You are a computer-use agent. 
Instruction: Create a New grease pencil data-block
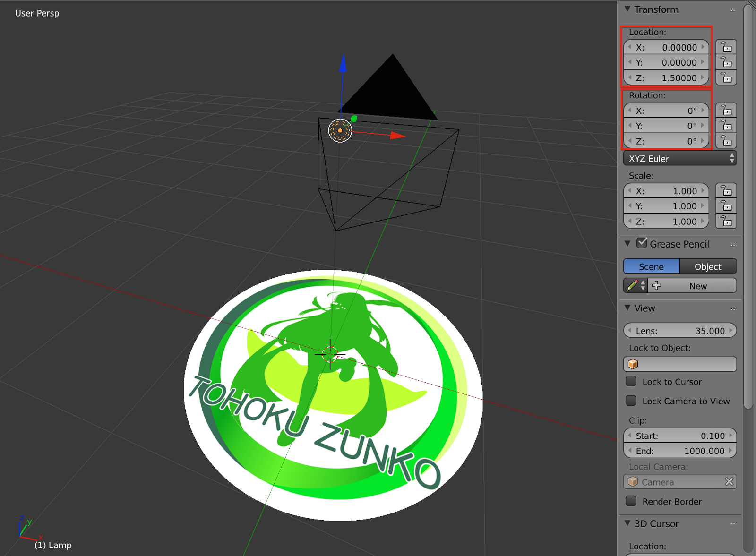(x=692, y=286)
